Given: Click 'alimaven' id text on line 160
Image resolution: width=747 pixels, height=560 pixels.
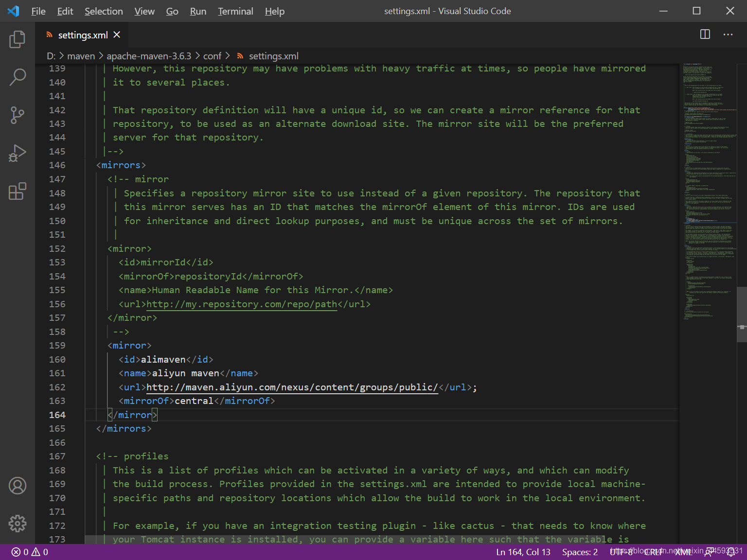Looking at the screenshot, I should tap(163, 360).
